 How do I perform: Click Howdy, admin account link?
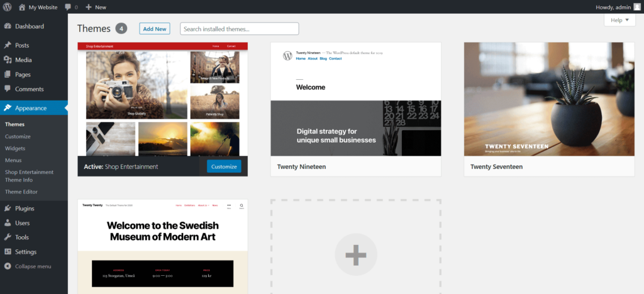(x=613, y=7)
